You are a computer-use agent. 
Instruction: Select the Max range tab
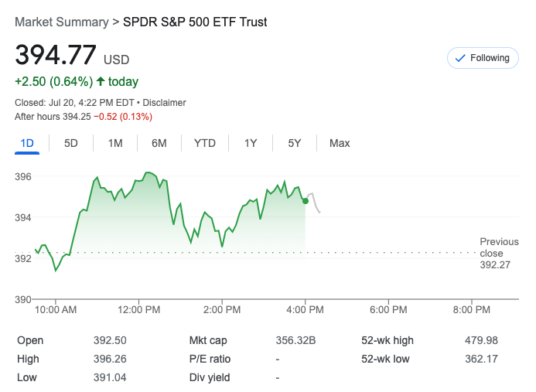pyautogui.click(x=340, y=143)
